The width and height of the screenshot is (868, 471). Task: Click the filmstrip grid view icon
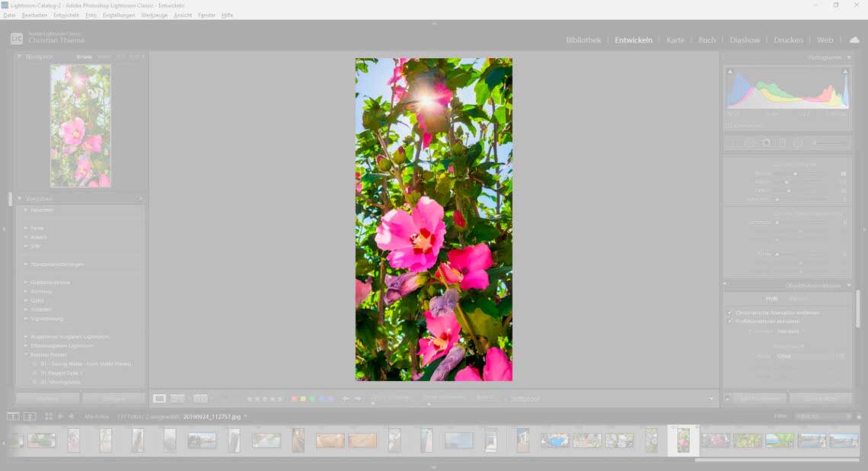click(49, 416)
